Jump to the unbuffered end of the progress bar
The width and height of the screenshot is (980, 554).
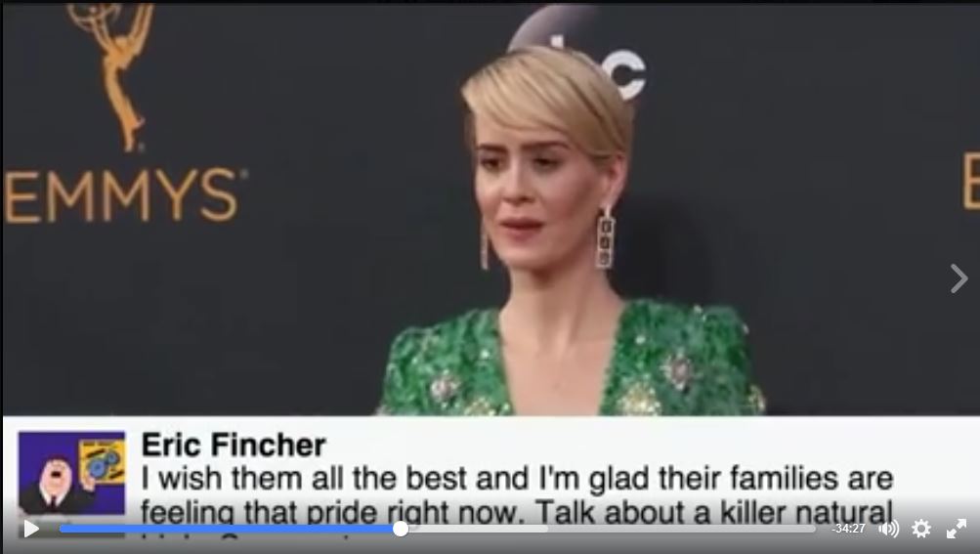(681, 529)
